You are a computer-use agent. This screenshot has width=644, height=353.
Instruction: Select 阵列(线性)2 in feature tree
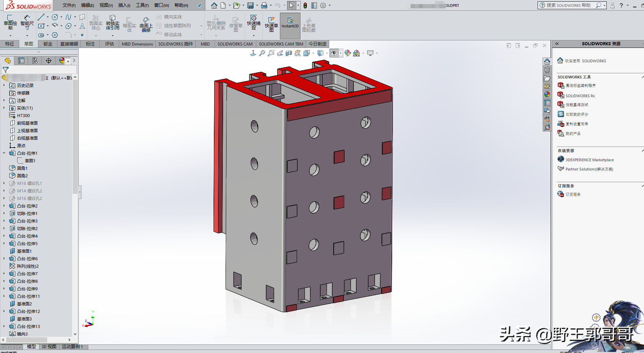click(28, 266)
